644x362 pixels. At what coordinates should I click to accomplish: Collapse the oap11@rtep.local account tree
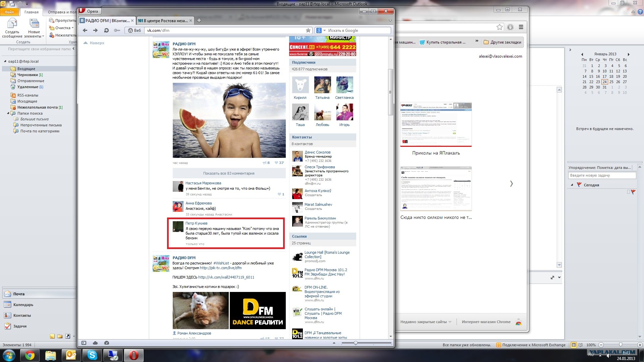pos(5,61)
